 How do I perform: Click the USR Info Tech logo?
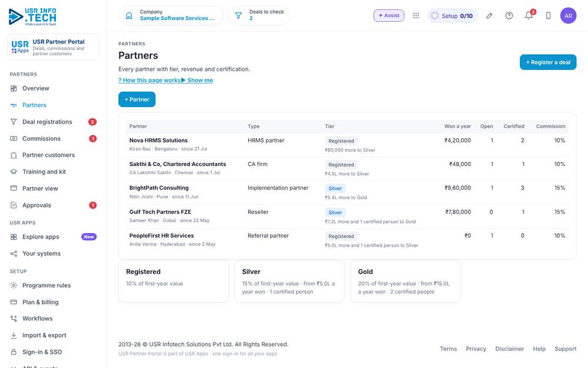click(x=32, y=17)
